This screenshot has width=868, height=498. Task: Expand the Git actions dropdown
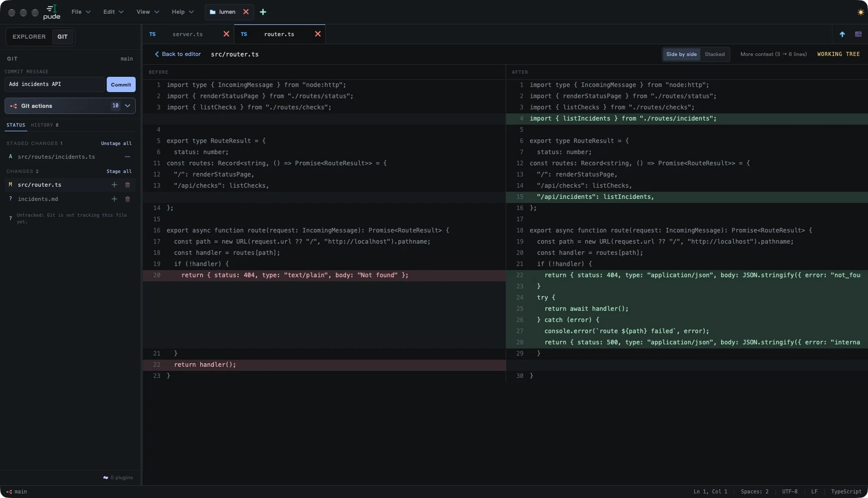(x=70, y=106)
